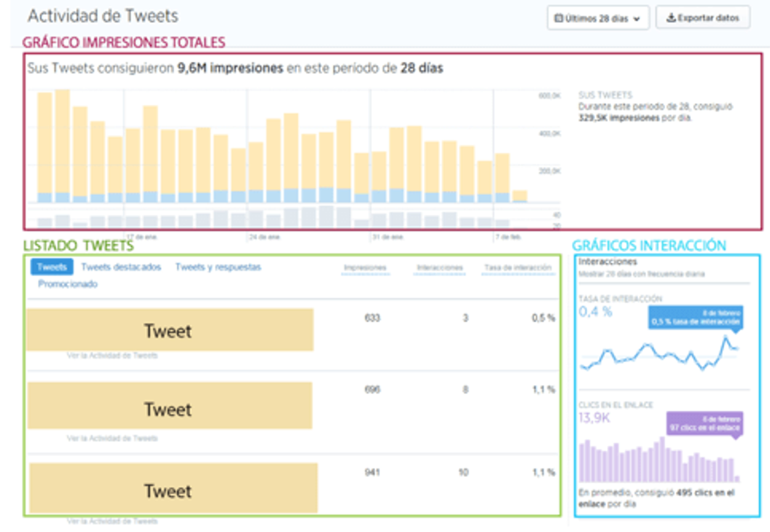
Task: Click the Impresiones column header
Action: [365, 268]
